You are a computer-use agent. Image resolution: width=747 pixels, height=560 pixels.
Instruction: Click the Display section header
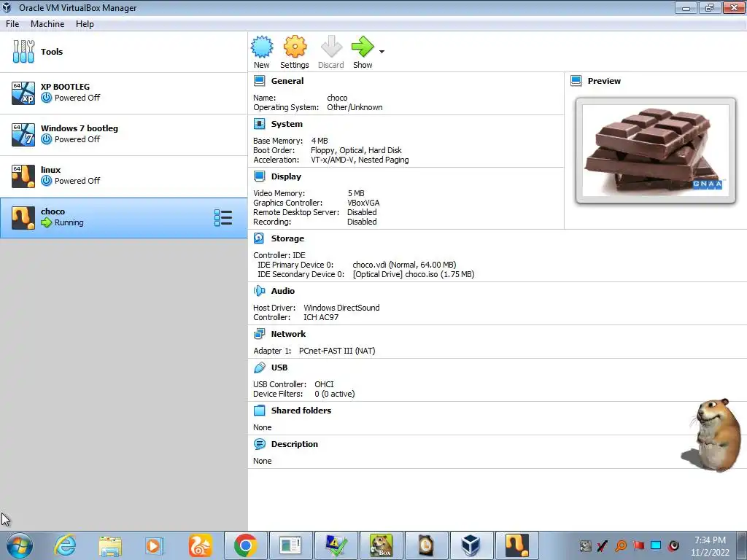click(286, 176)
